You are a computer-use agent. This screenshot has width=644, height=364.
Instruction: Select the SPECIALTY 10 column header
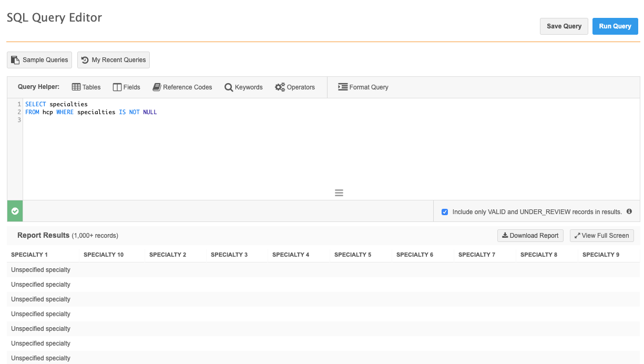point(104,255)
